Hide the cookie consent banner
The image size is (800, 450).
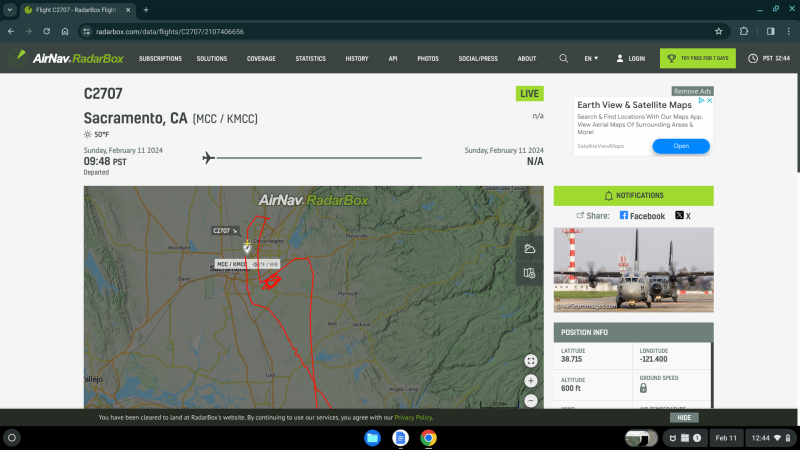click(x=684, y=417)
